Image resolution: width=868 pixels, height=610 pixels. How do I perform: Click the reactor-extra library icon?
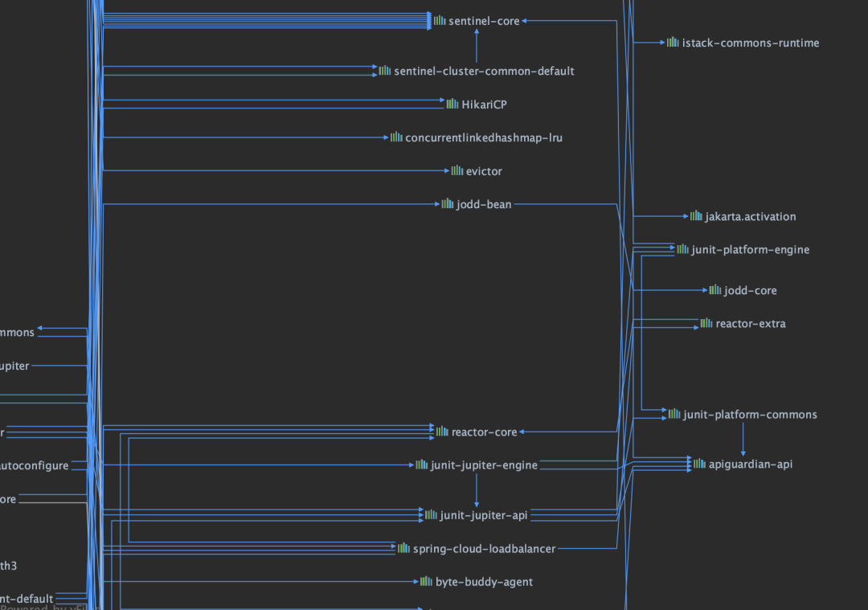click(706, 323)
